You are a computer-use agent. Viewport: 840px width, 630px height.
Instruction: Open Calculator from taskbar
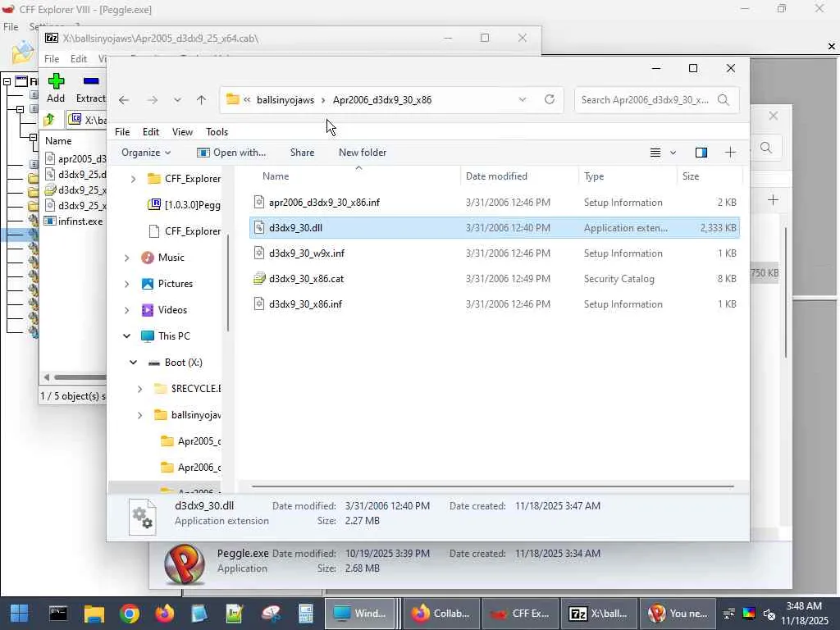pyautogui.click(x=306, y=614)
